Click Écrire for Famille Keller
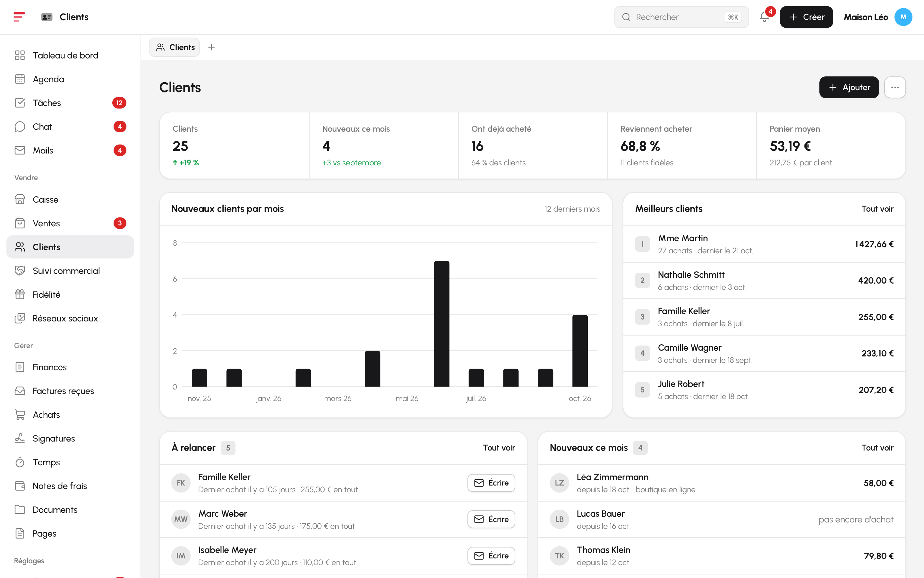The height and width of the screenshot is (578, 924). [491, 483]
